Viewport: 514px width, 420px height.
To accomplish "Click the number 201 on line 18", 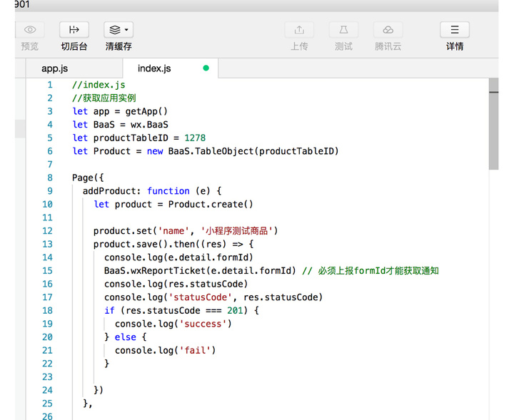I will pyautogui.click(x=235, y=311).
